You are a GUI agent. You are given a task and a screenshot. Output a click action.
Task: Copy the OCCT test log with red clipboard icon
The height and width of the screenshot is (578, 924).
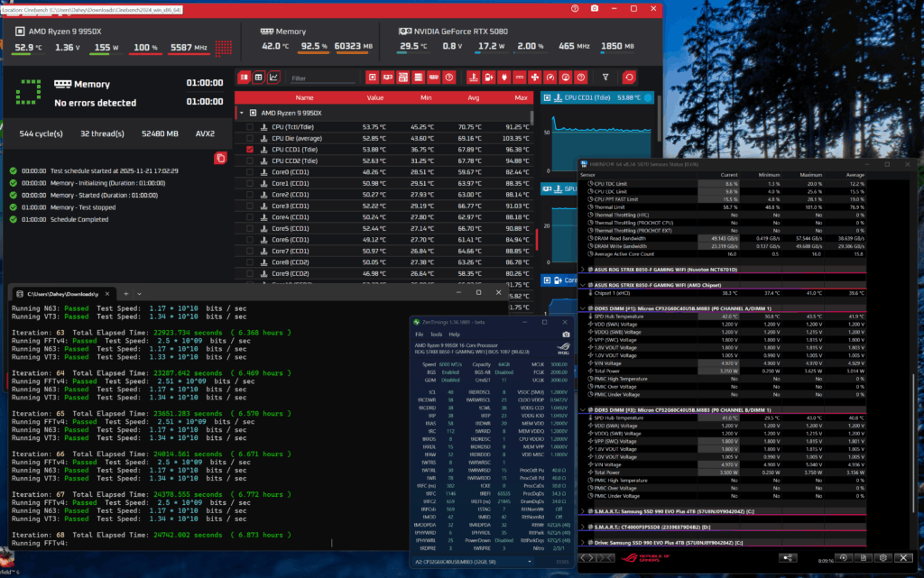220,159
